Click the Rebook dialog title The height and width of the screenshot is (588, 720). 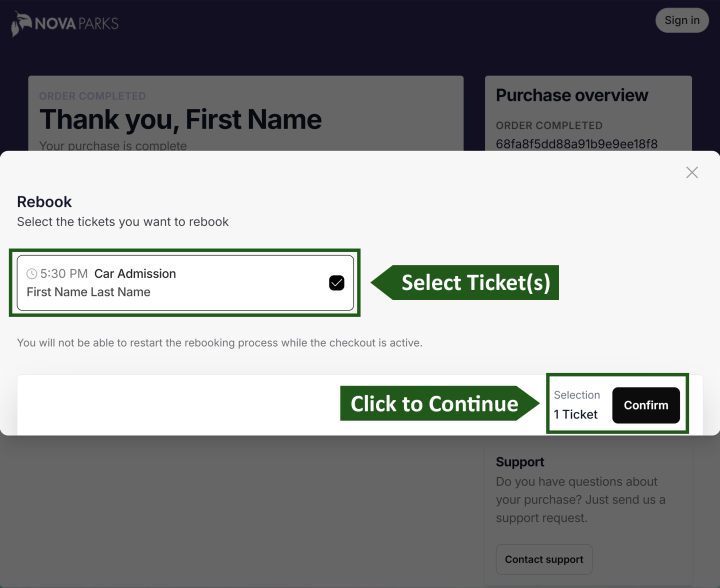[x=44, y=201]
